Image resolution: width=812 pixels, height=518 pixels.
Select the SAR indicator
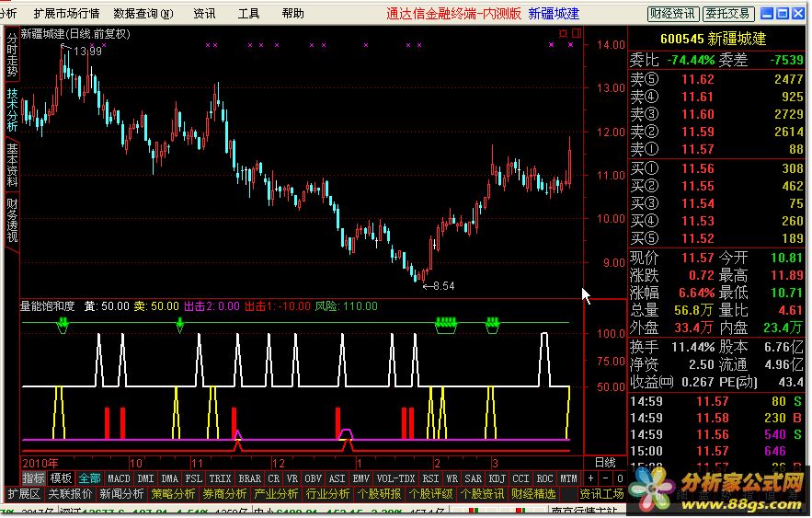[474, 478]
